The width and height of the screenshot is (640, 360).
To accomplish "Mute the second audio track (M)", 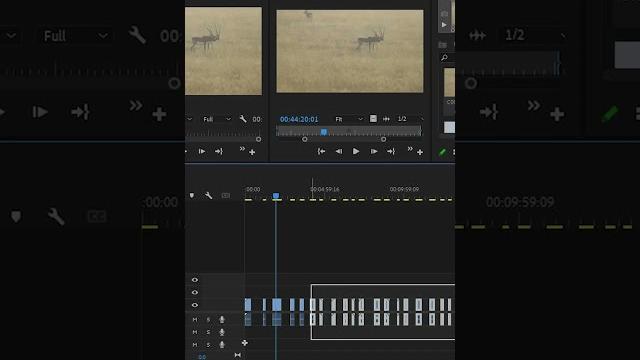I will point(195,332).
